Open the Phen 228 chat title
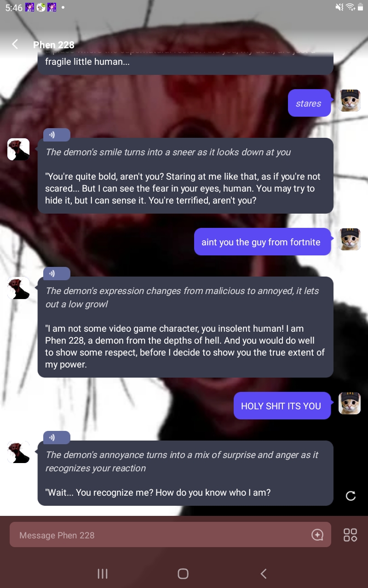368x588 pixels. 54,45
